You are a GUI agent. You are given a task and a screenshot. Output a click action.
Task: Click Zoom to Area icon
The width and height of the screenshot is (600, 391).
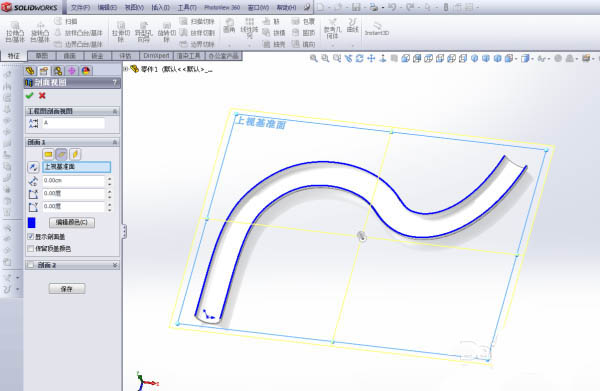tap(325, 58)
